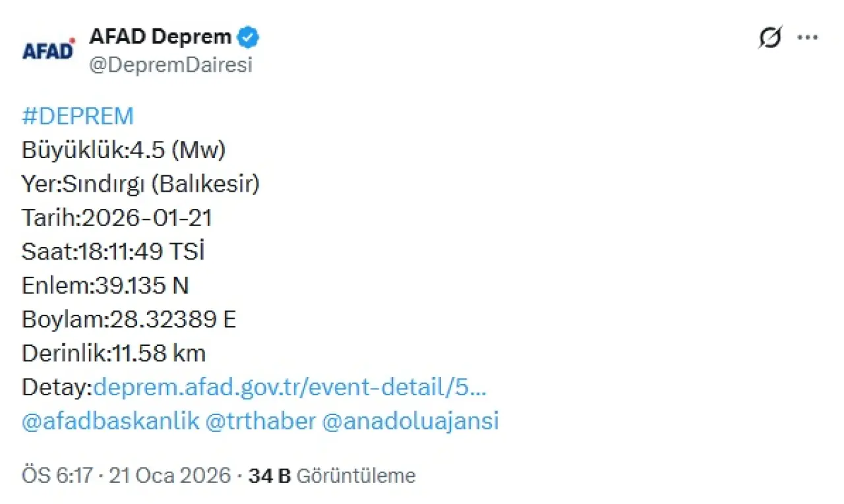Screen dimensions: 844x504
Task: Open the AFAD Deprem display name
Action: pyautogui.click(x=160, y=37)
